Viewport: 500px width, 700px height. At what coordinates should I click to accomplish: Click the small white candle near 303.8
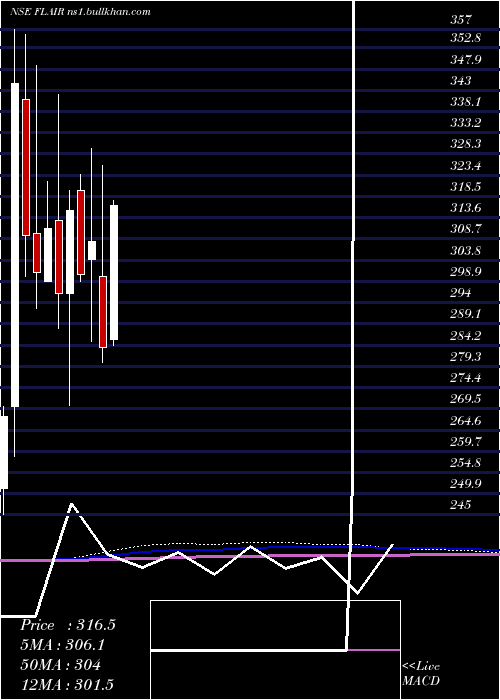point(92,250)
